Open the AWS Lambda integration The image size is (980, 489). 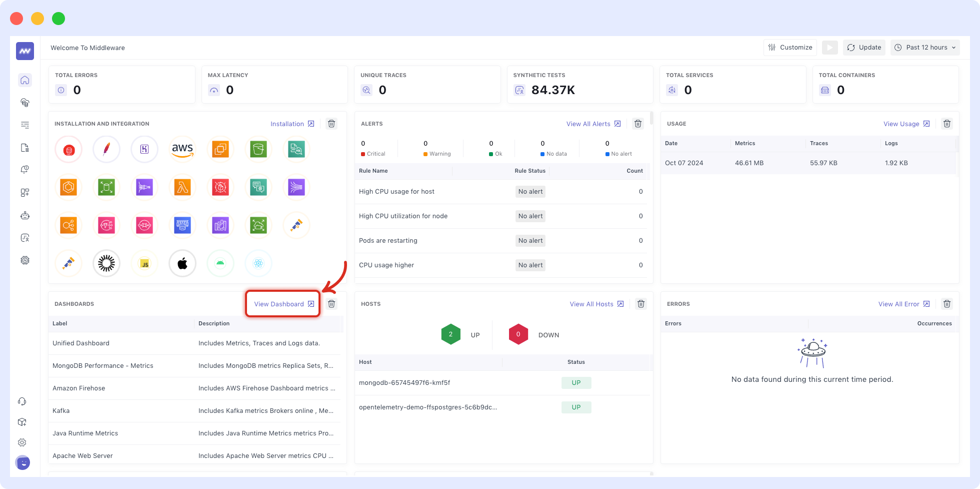[x=182, y=187]
